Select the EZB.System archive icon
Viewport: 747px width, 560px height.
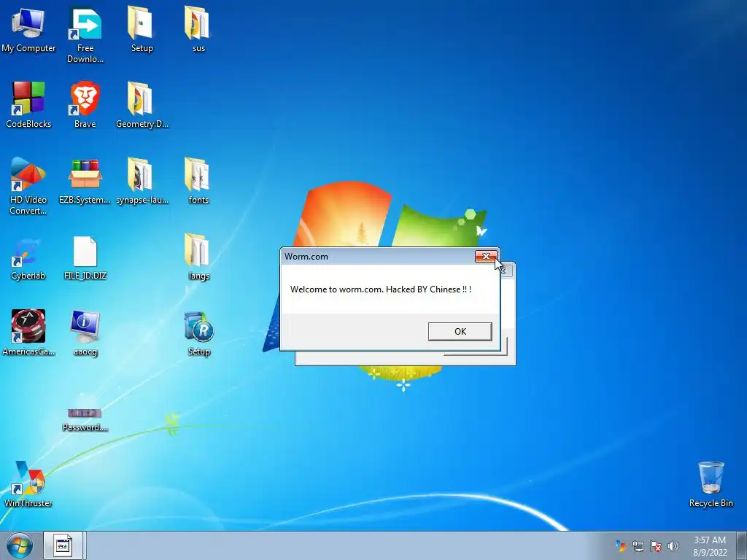(85, 181)
